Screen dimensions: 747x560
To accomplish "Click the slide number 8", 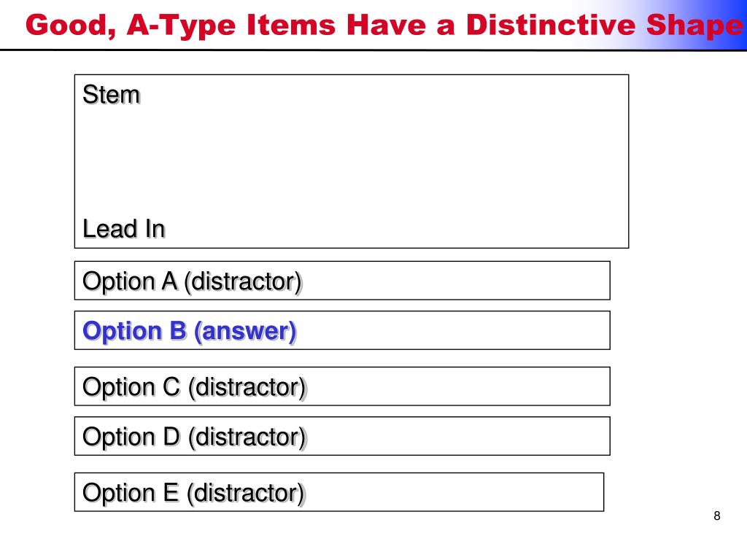I will tap(717, 516).
